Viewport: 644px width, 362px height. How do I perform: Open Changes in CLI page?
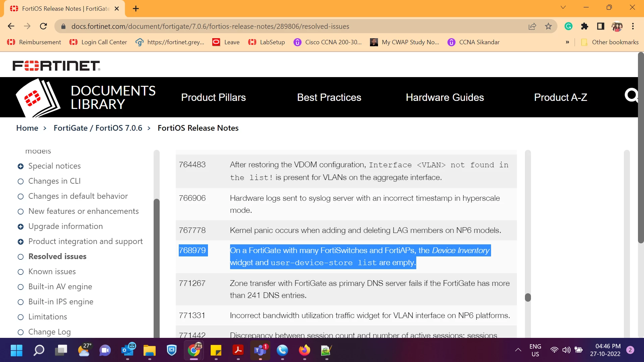click(x=54, y=181)
